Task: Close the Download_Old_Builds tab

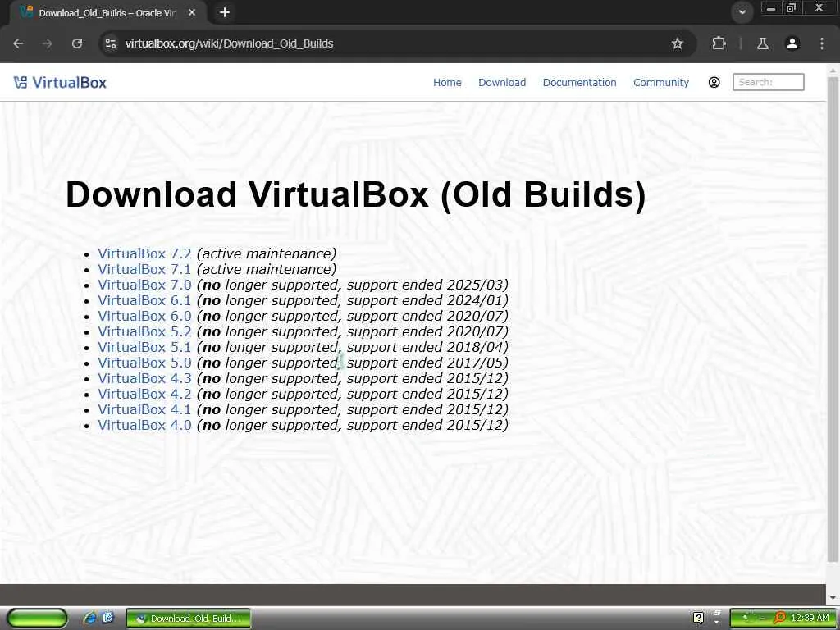Action: (x=192, y=12)
